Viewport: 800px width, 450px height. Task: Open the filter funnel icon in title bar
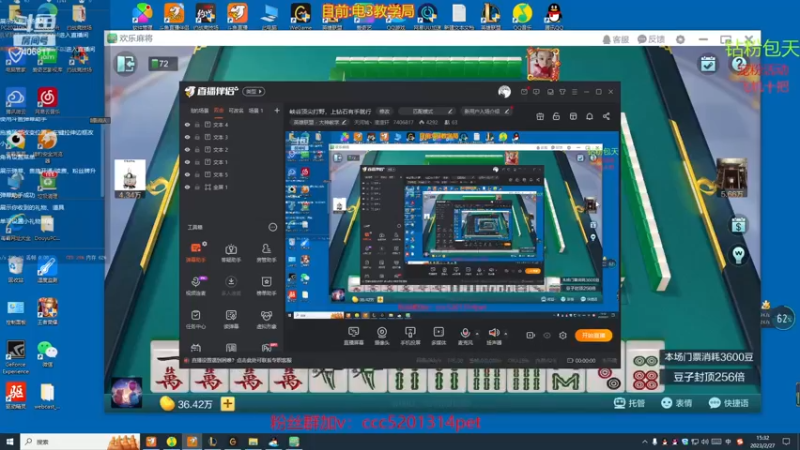pos(562,92)
